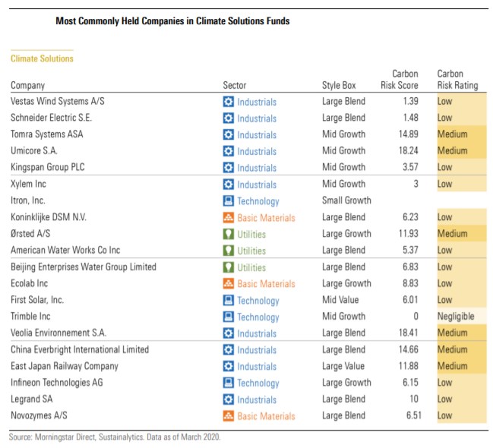
Task: Click the Industrials icon beside Vestas Wind Systems
Action: (x=228, y=102)
